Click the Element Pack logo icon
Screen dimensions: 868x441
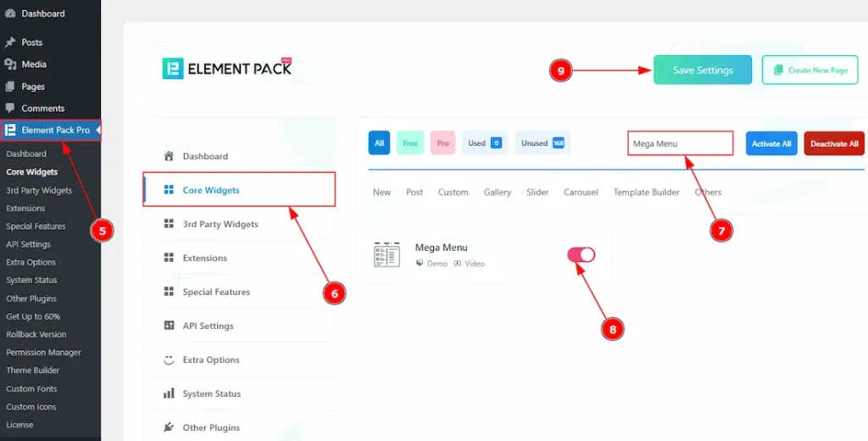pos(173,69)
